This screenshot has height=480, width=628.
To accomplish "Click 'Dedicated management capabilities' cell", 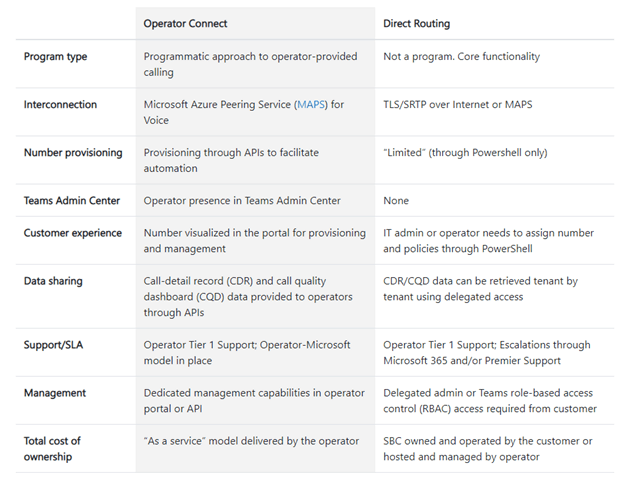I will coord(254,401).
